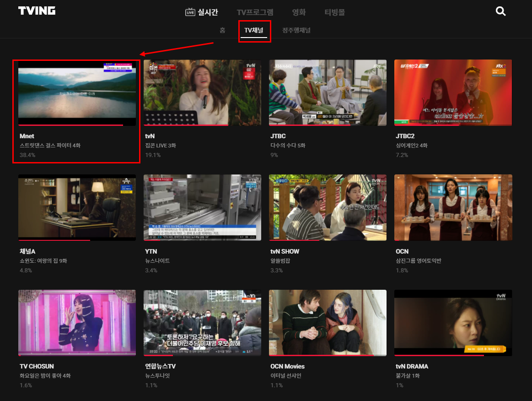Click the 1.8% viewer share of OCN
Screen dimensions: 532x401
(x=402, y=270)
